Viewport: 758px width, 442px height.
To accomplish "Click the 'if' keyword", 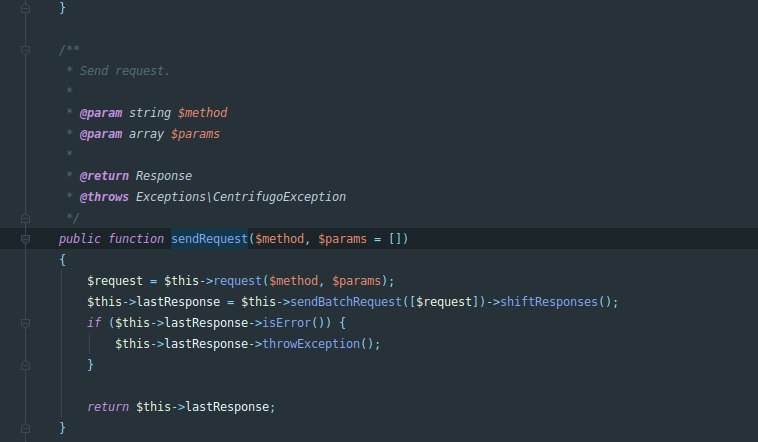I will [x=94, y=323].
